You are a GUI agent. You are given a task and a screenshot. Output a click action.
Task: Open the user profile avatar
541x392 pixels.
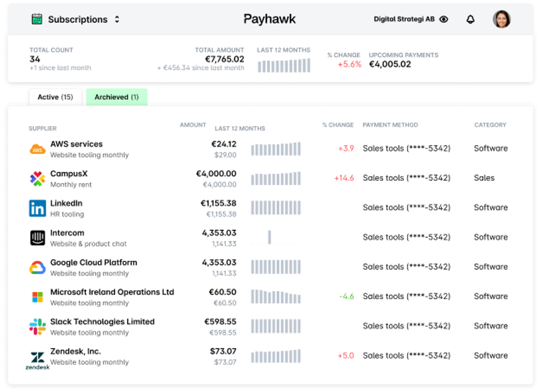pyautogui.click(x=502, y=19)
